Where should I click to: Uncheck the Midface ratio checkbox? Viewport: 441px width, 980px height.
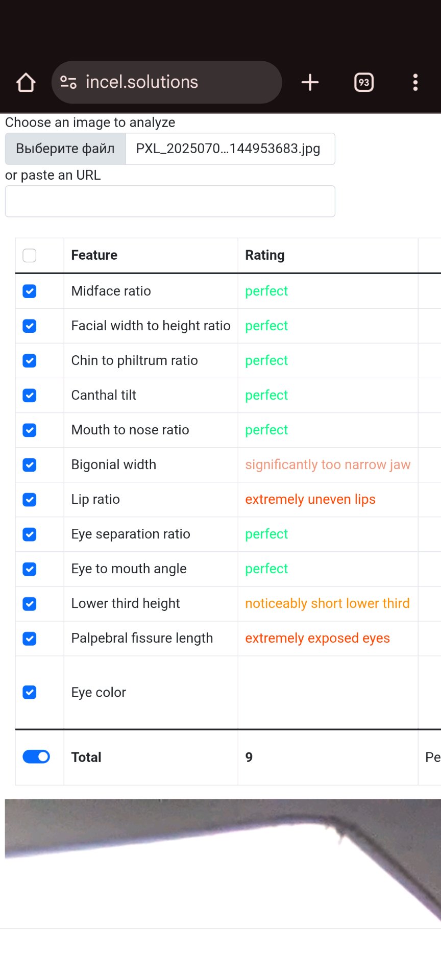point(30,291)
